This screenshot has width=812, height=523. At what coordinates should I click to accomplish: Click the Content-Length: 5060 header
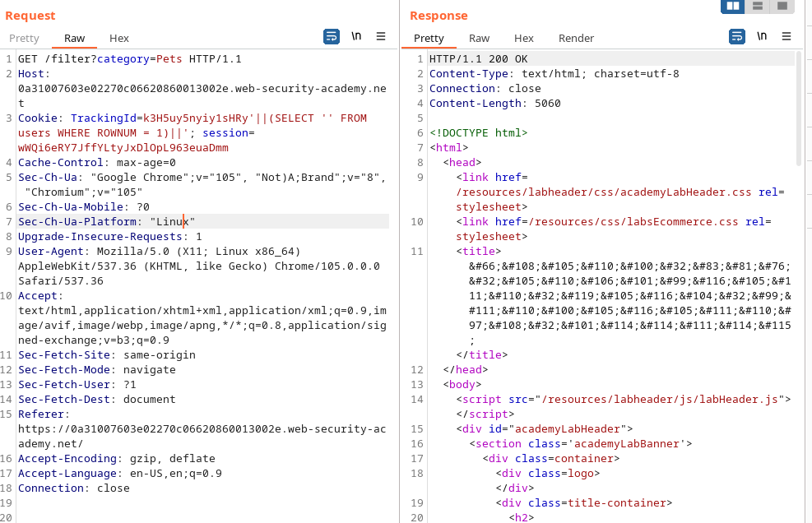pyautogui.click(x=495, y=104)
